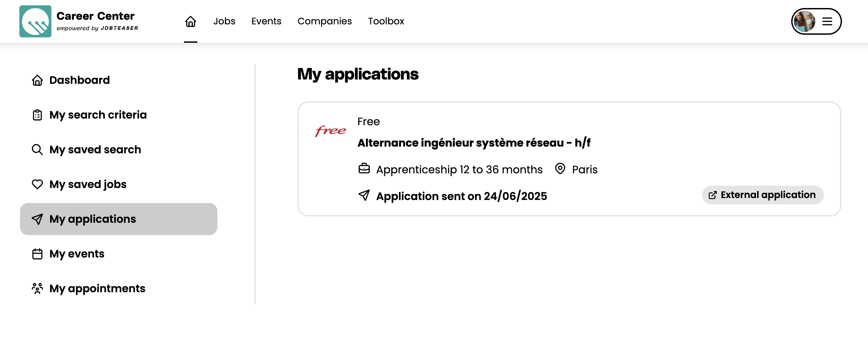Open the Toolbox menu
Viewport: 868px width, 350px height.
coord(386,21)
